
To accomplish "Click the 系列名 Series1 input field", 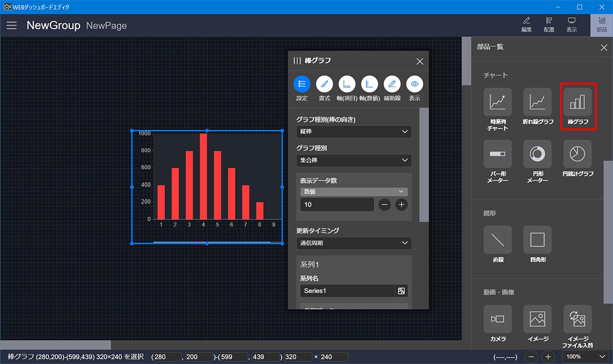I will coord(347,291).
